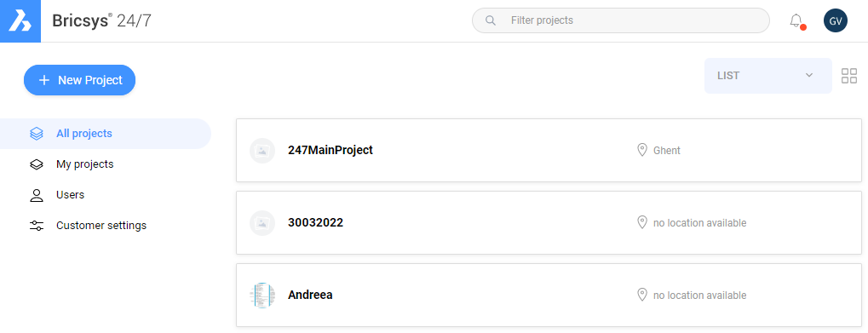Viewport: 868px width, 333px height.
Task: Open the notifications bell
Action: (x=796, y=21)
